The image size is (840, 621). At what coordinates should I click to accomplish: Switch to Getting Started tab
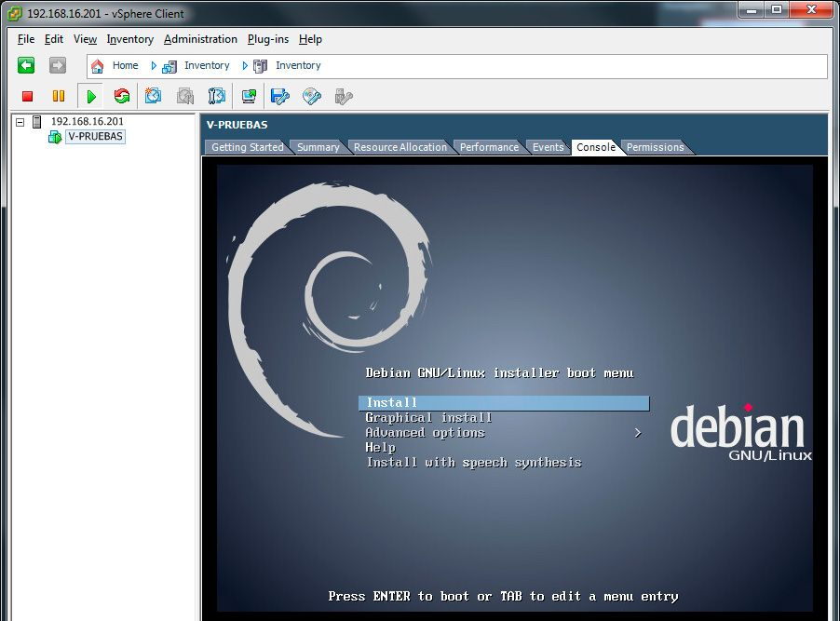247,147
